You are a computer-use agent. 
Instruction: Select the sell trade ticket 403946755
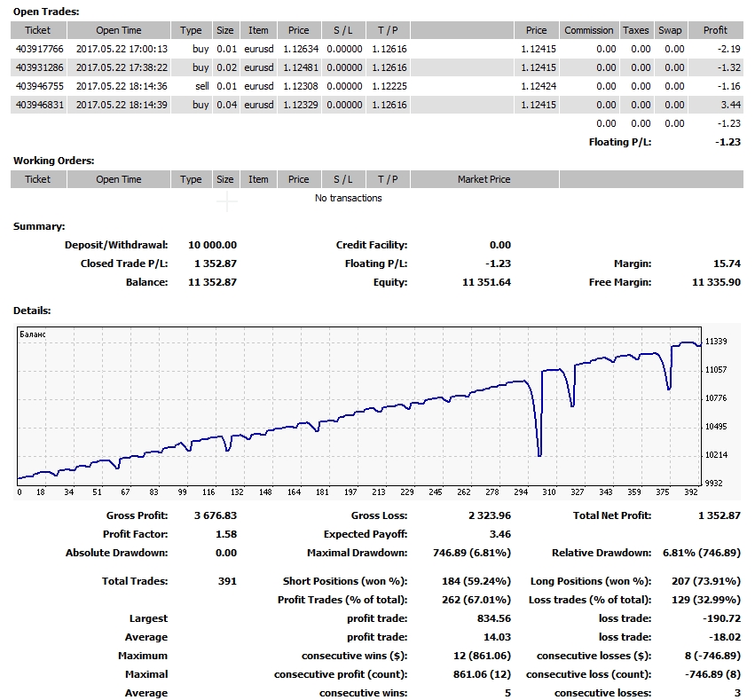point(37,86)
